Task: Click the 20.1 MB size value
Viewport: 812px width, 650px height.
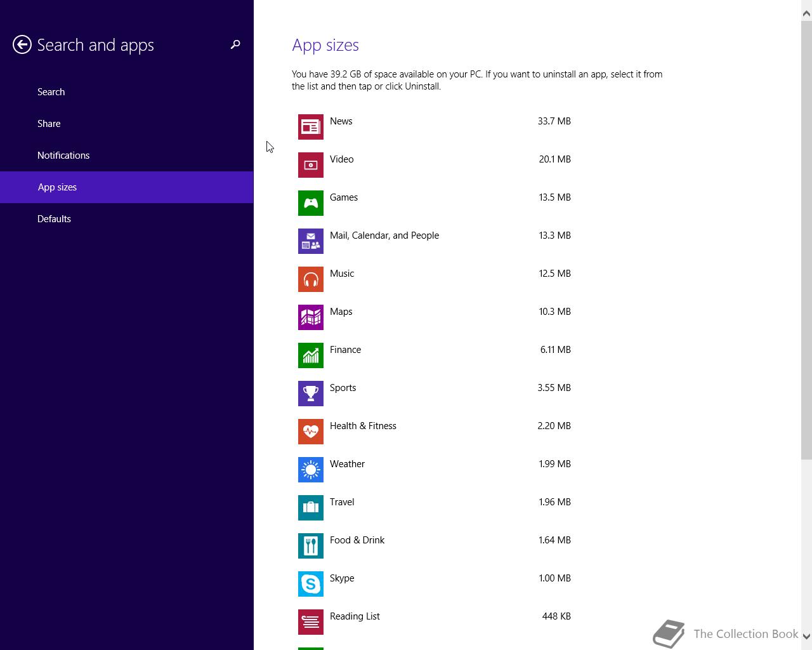Action: [x=555, y=159]
